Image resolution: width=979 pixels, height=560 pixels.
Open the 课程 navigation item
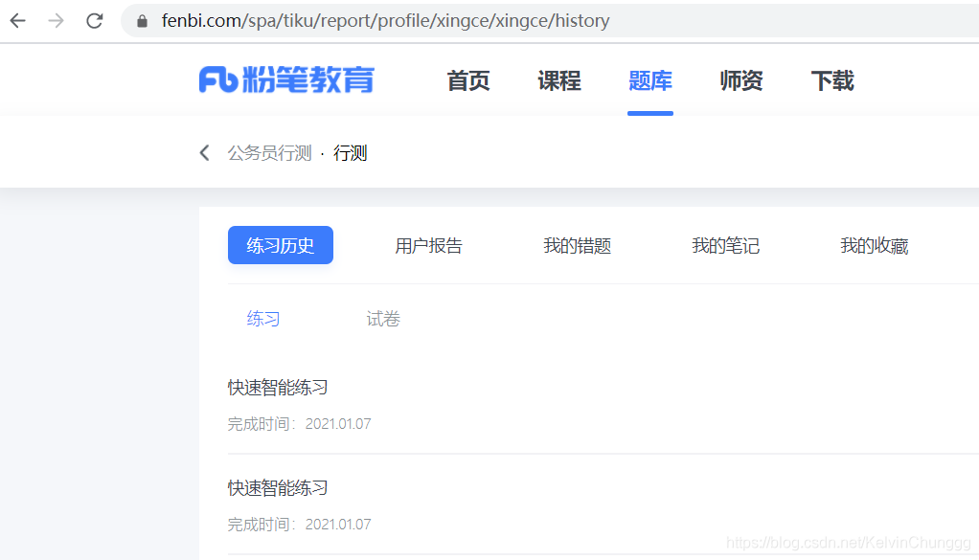click(x=558, y=81)
